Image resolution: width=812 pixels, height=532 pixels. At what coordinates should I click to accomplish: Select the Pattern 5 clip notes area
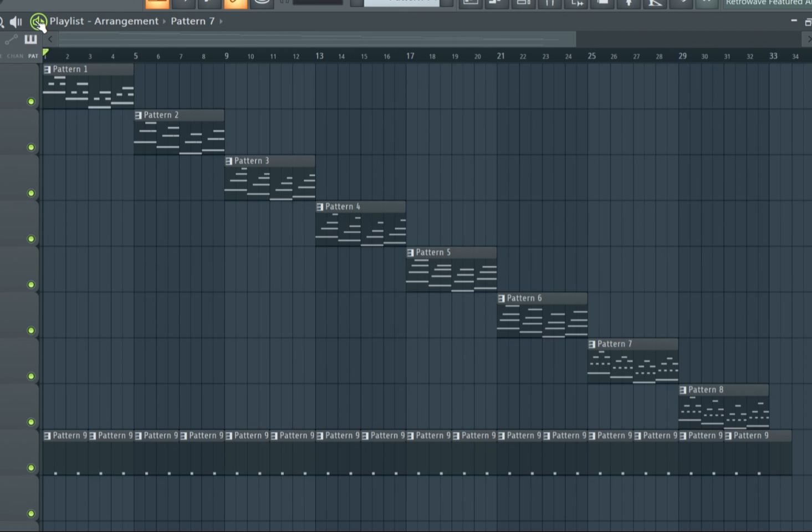451,275
